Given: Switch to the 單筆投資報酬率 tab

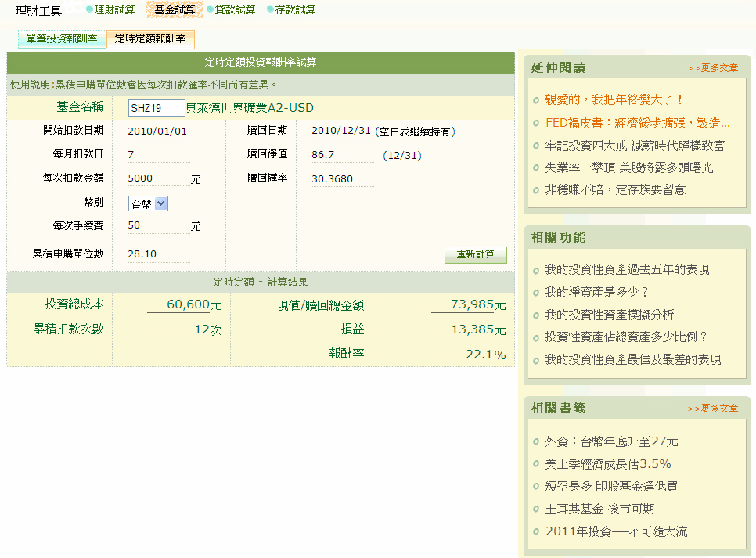Looking at the screenshot, I should [x=61, y=38].
